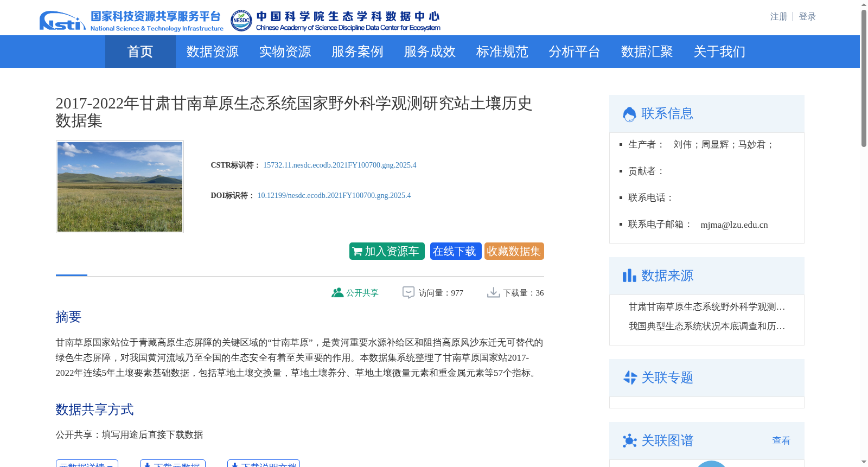This screenshot has width=868, height=467.
Task: Click the 收藏数据集 button
Action: pos(514,251)
